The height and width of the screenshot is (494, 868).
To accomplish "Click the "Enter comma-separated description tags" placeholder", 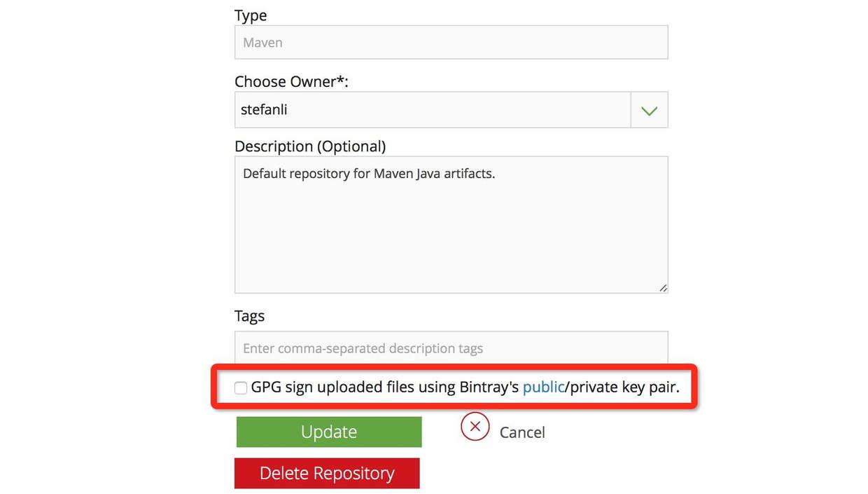I will [363, 348].
